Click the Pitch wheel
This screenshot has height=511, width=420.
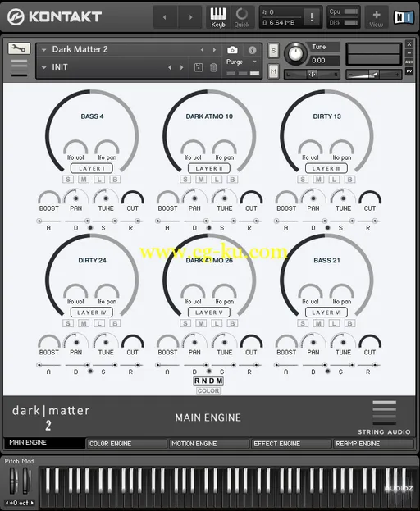(13, 481)
